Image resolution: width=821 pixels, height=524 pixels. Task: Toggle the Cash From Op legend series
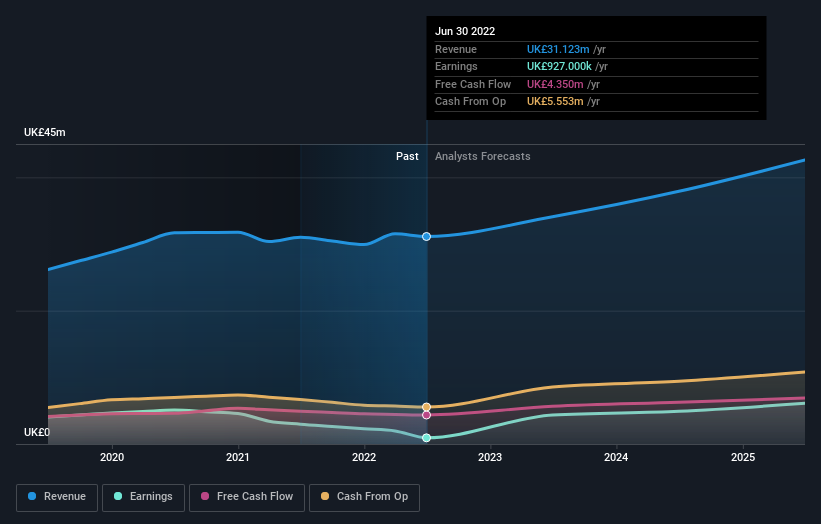point(364,497)
